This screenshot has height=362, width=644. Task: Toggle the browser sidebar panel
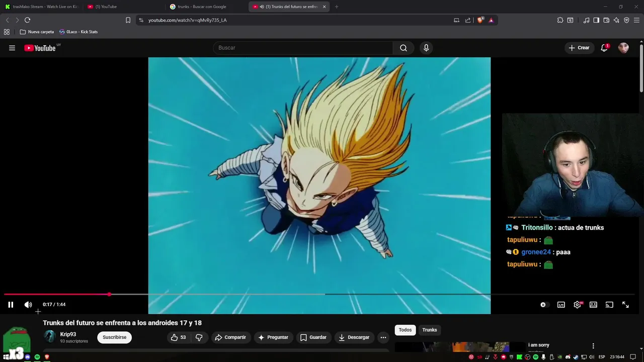pos(596,20)
